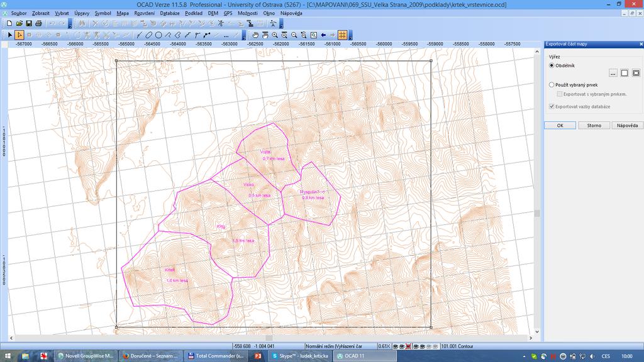Click 101.001 Contour symbol in status bar
The height and width of the screenshot is (362, 644).
[457, 346]
